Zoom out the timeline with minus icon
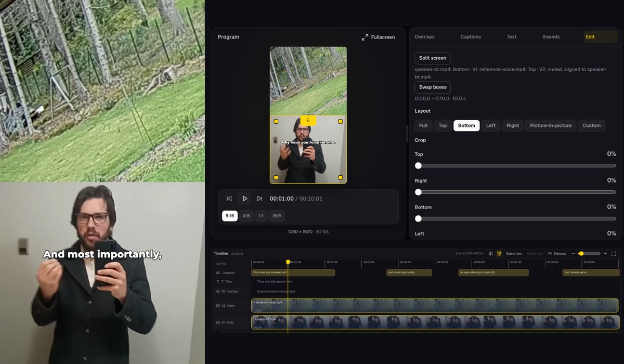This screenshot has height=364, width=624. point(574,254)
